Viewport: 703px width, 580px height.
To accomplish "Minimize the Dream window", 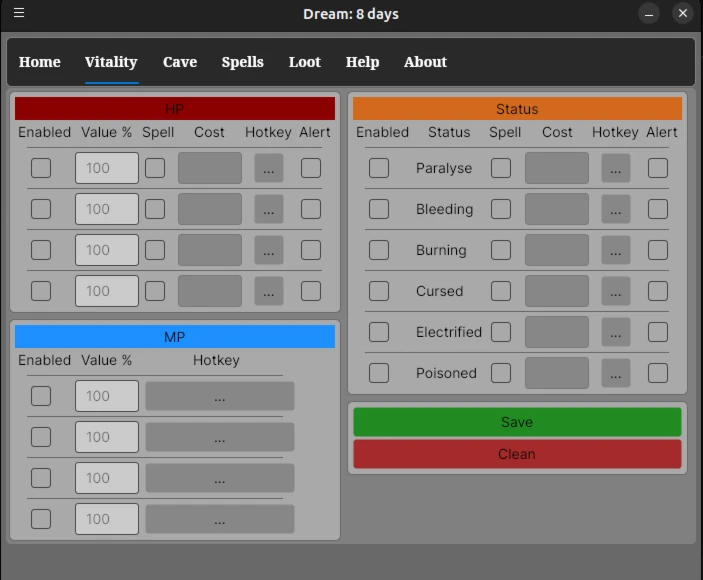I will tap(648, 14).
